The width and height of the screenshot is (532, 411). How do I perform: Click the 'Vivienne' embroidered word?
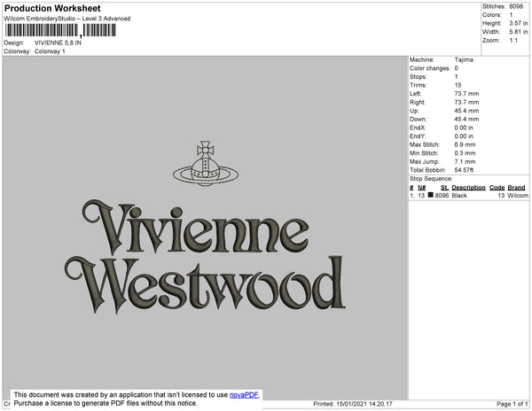coord(195,227)
